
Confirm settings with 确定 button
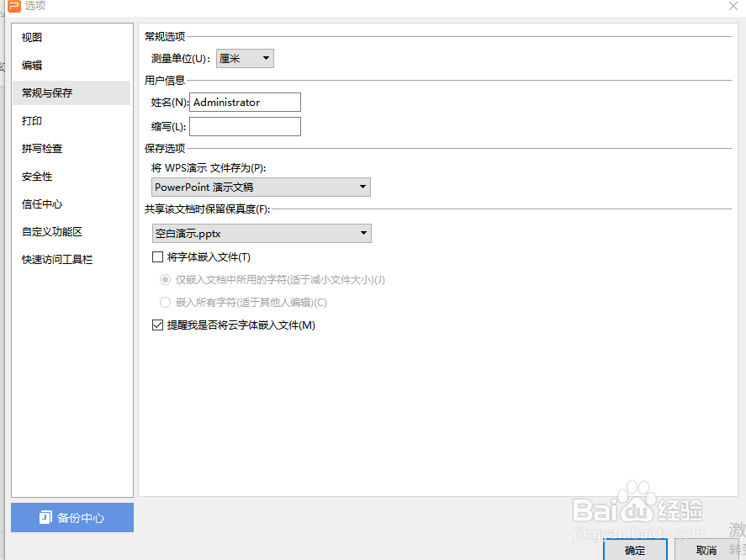tap(635, 550)
